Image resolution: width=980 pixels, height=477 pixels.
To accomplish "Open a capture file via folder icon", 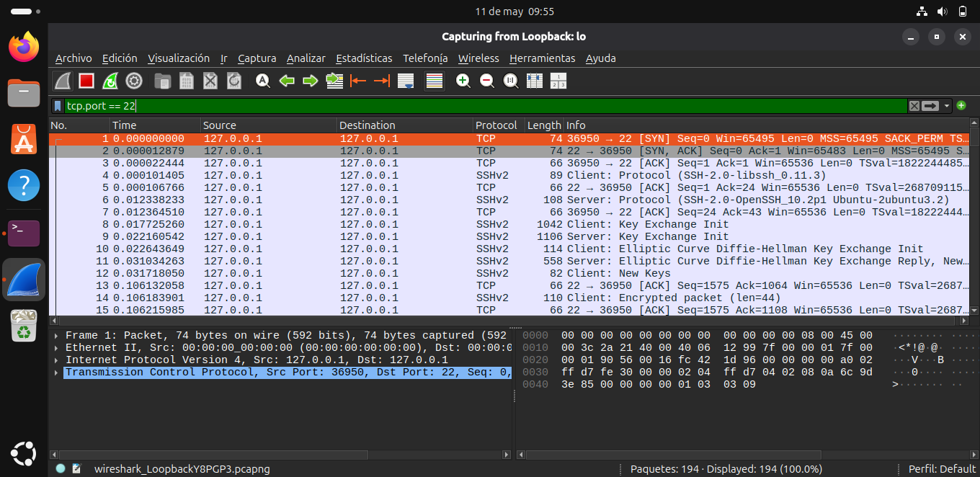I will 163,81.
